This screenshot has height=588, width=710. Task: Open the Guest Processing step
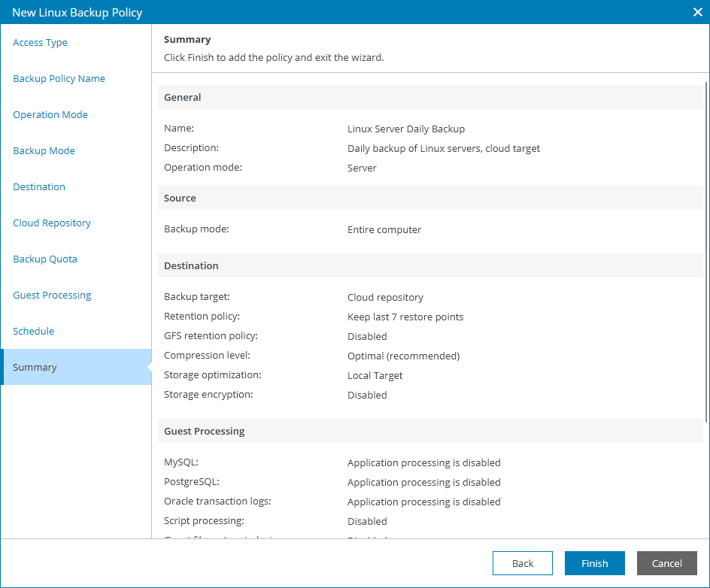click(52, 296)
